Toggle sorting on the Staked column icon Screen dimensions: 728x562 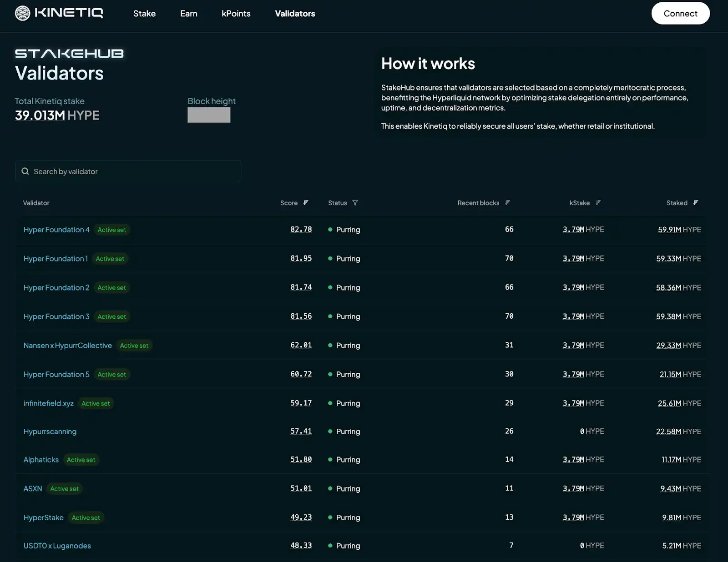tap(696, 203)
